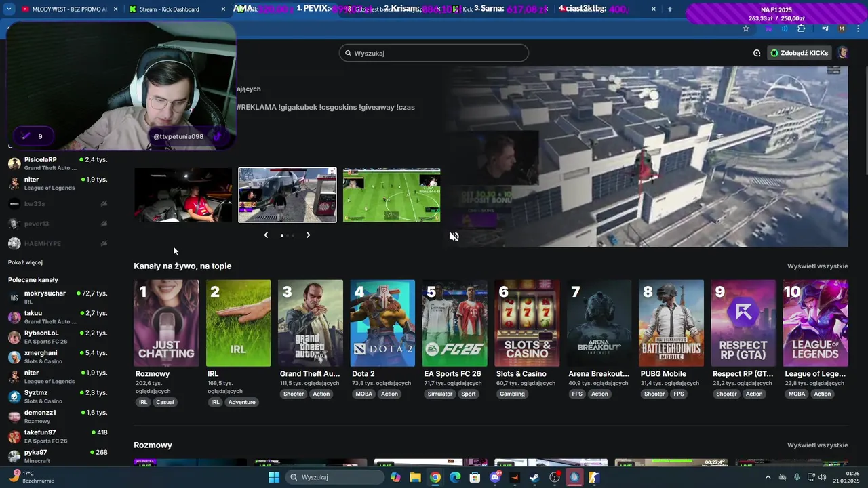Go to next slide in featured carousel

(308, 235)
